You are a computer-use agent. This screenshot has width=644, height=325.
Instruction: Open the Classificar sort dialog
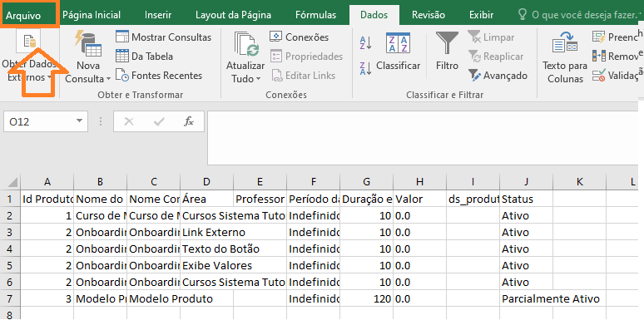[398, 51]
